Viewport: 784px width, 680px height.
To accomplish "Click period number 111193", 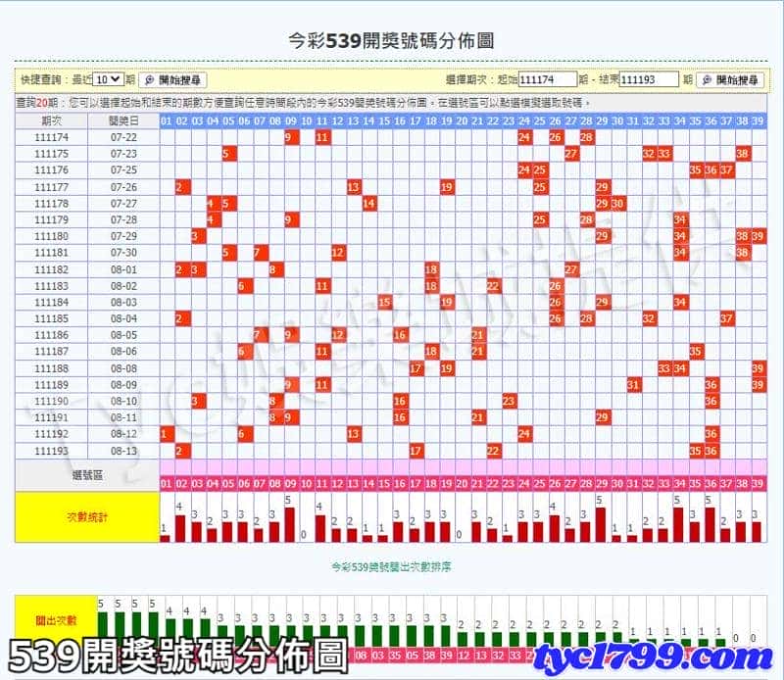I will [x=52, y=451].
